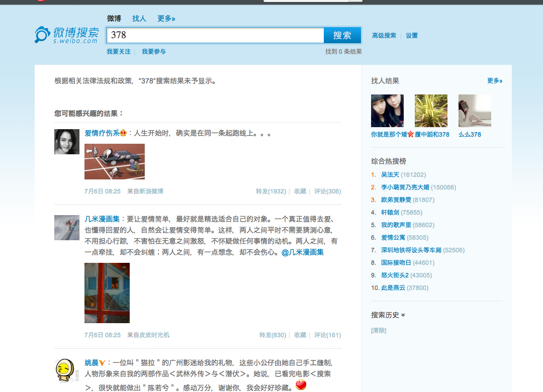Screen dimensions: 543x392
Task: Open the 几米漫画集 username link
Action: (x=102, y=219)
